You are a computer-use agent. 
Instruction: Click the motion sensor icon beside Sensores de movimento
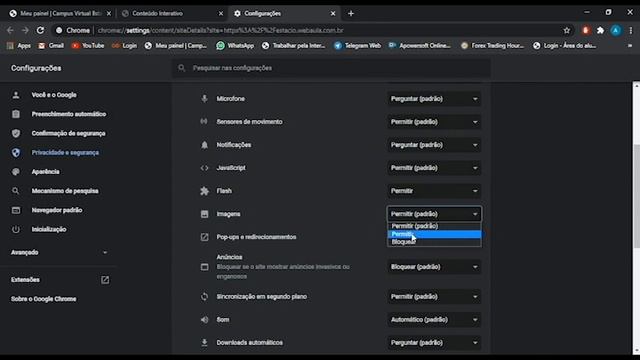pos(204,122)
